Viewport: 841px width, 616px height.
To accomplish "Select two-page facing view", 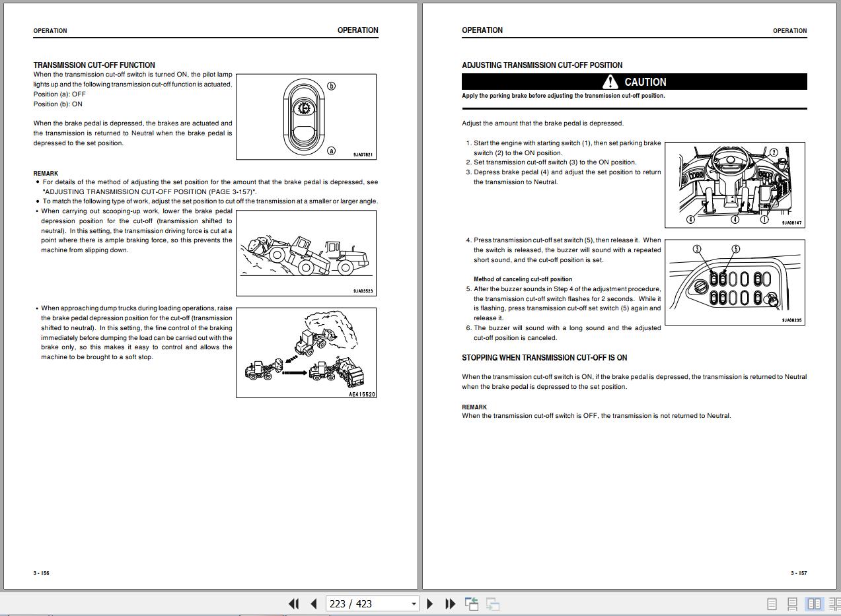I will point(814,603).
